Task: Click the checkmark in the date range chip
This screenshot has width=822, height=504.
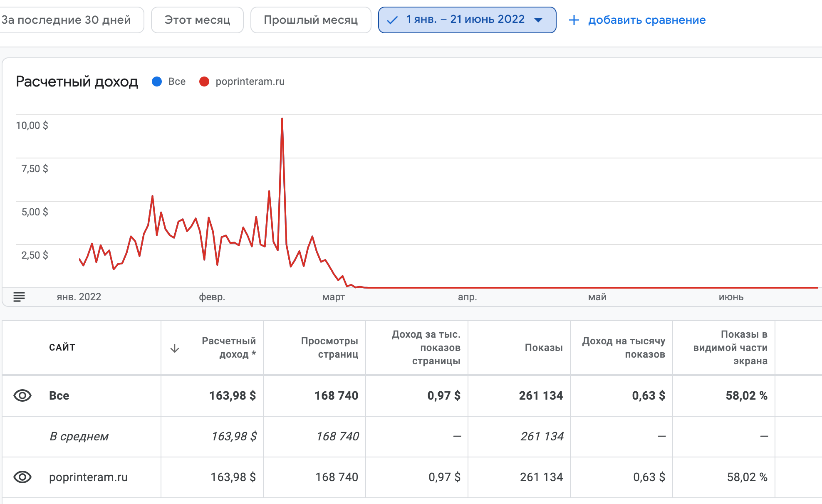Action: click(x=392, y=20)
